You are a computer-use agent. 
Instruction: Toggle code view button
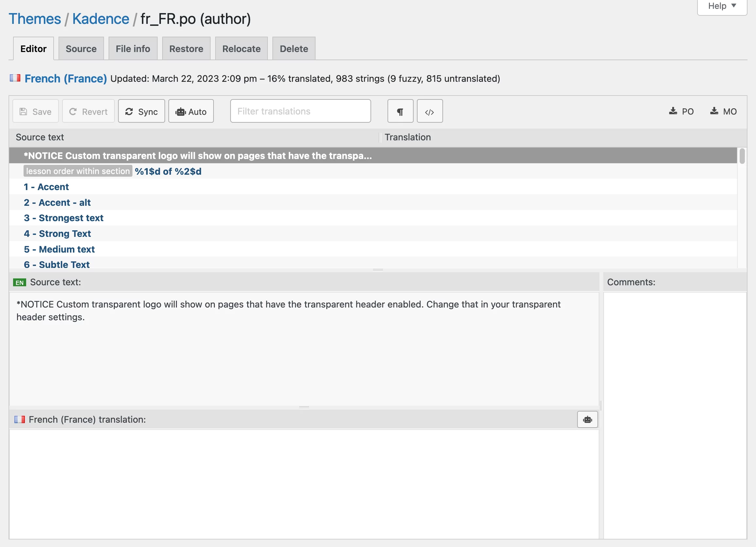click(429, 112)
